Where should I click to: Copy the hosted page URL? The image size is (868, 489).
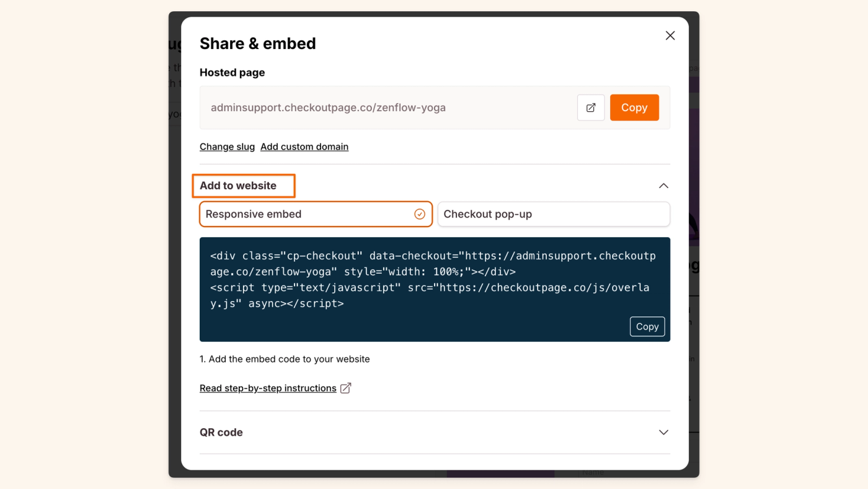[634, 107]
